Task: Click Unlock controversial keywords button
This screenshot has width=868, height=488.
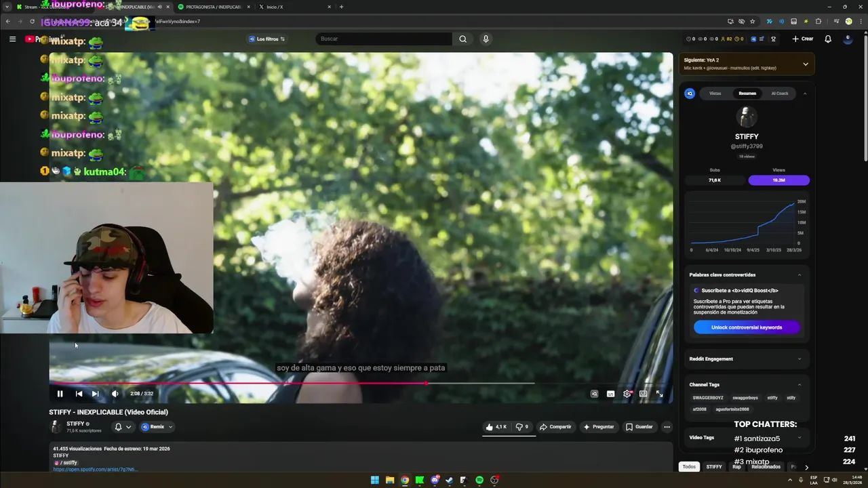Action: [747, 327]
